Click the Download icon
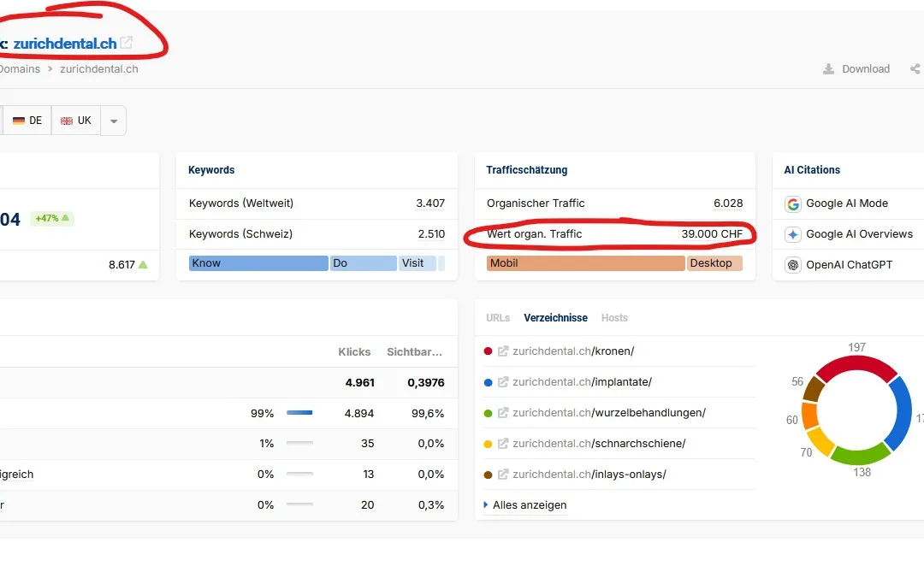This screenshot has width=924, height=566. click(830, 68)
